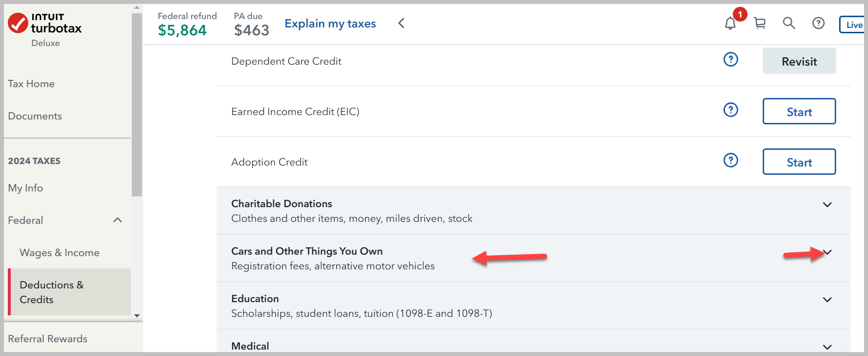
Task: Click the Education heading text
Action: pos(255,299)
